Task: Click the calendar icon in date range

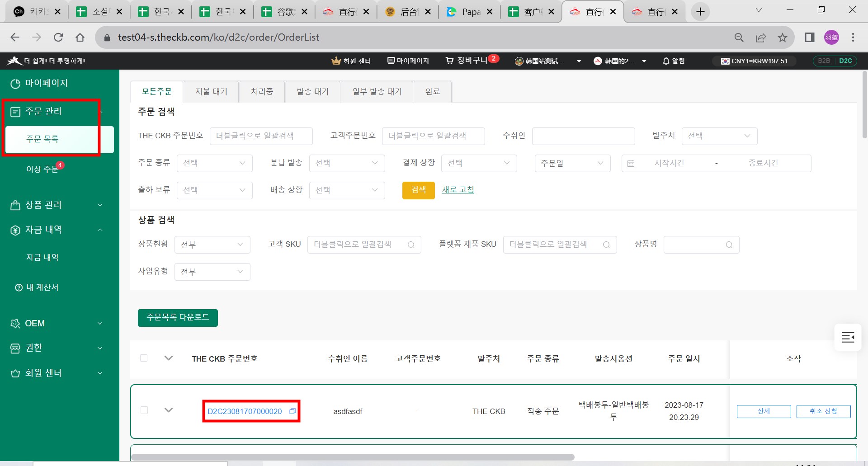Action: pyautogui.click(x=631, y=163)
